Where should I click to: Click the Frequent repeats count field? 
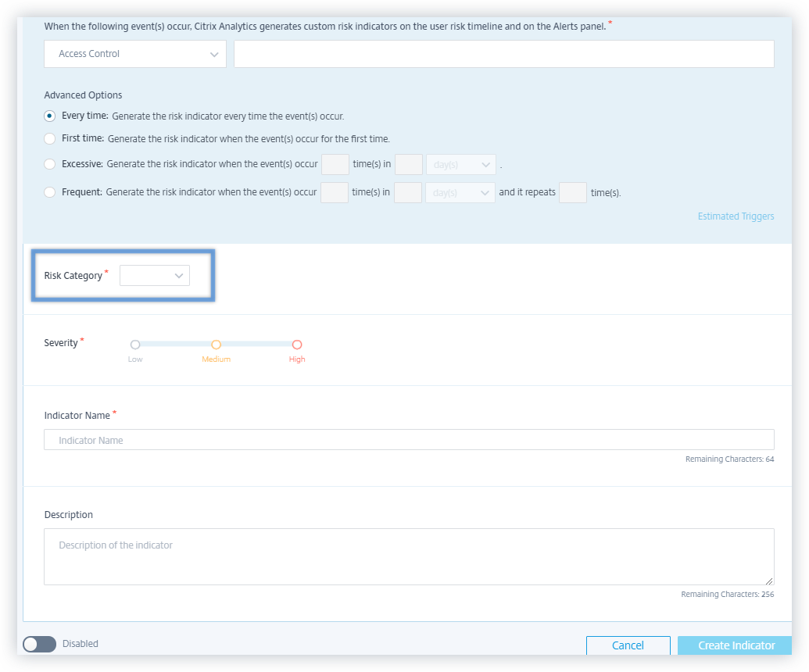click(x=573, y=192)
